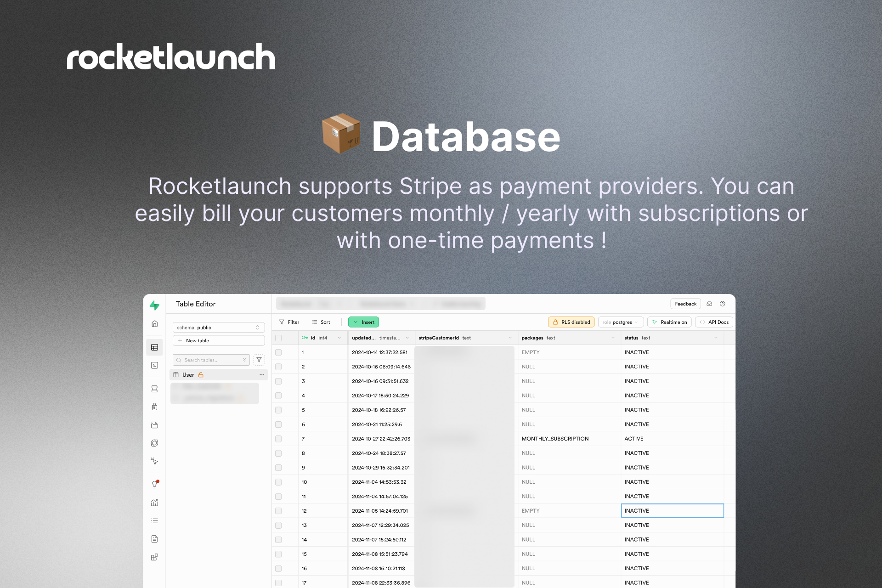Image resolution: width=882 pixels, height=588 pixels.
Task: Click the Supabase lightning logo
Action: click(x=154, y=305)
